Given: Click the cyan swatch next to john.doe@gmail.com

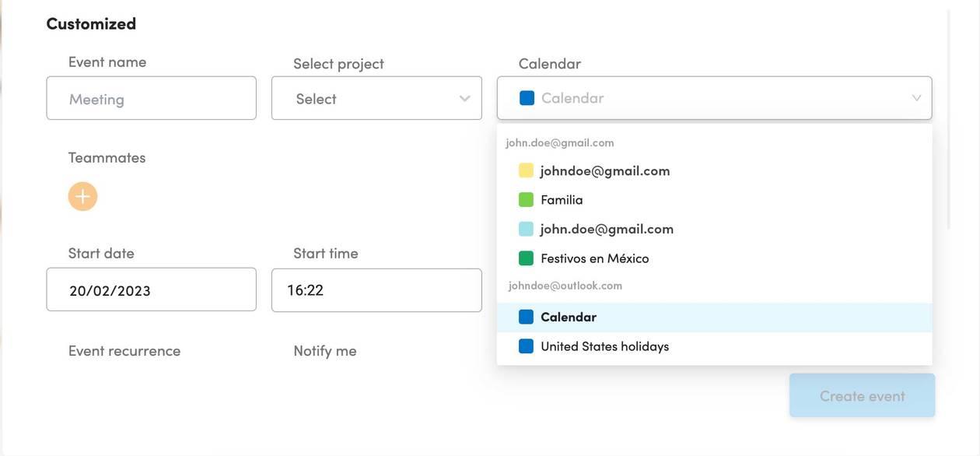Looking at the screenshot, I should pyautogui.click(x=526, y=229).
